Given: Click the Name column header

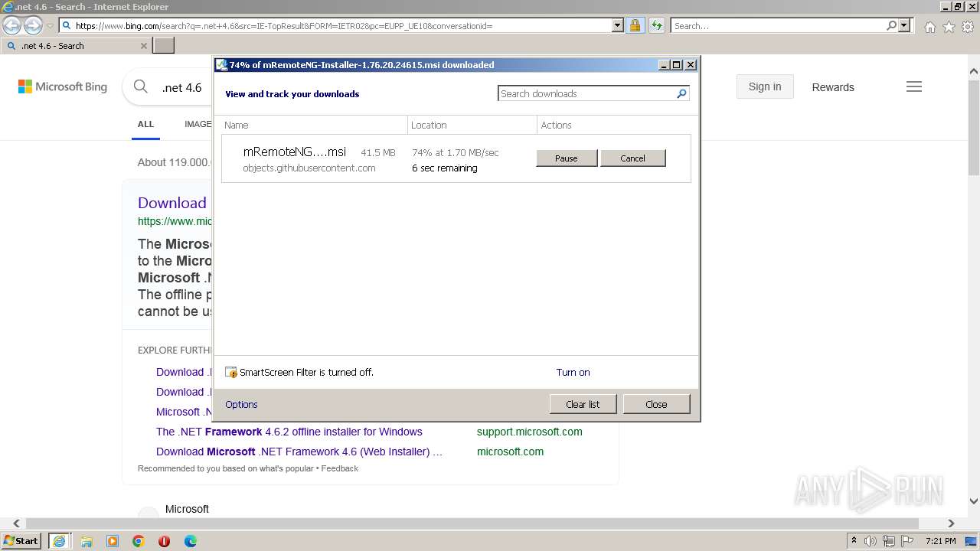Looking at the screenshot, I should pos(314,125).
